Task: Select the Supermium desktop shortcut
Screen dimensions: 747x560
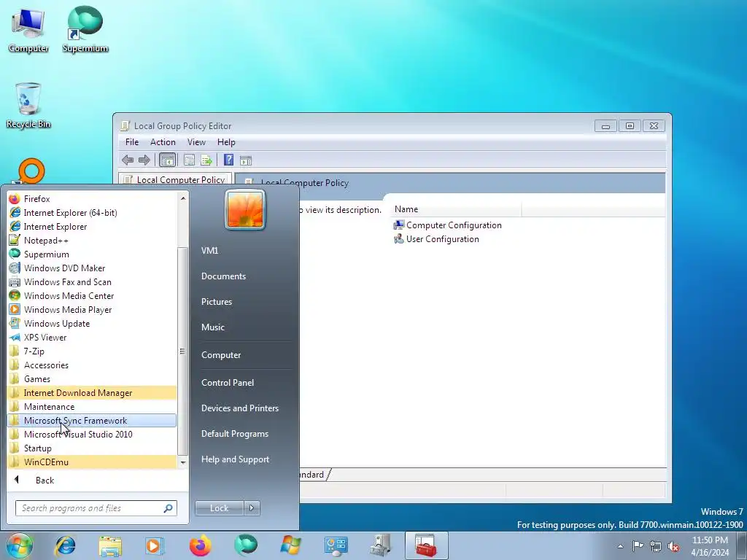Action: tap(85, 29)
